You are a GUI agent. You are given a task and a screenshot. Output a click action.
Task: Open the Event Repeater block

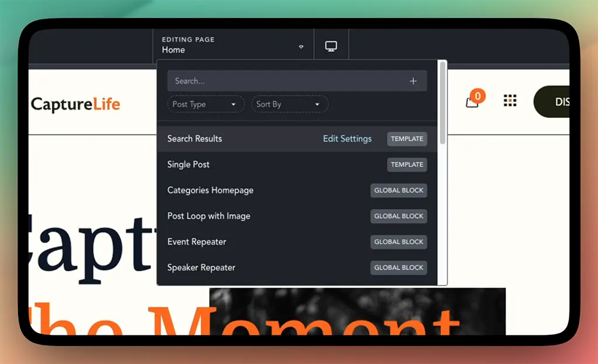(x=197, y=242)
